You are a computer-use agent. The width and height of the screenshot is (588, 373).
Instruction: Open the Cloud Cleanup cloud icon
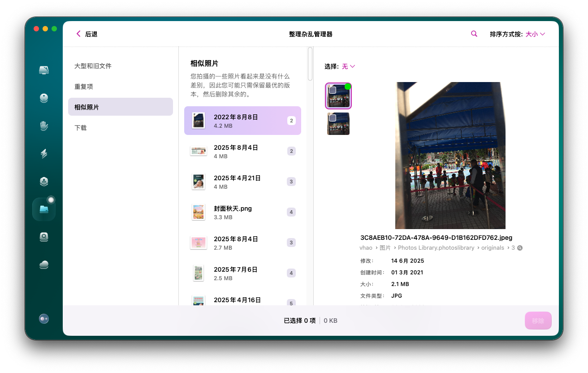point(44,265)
